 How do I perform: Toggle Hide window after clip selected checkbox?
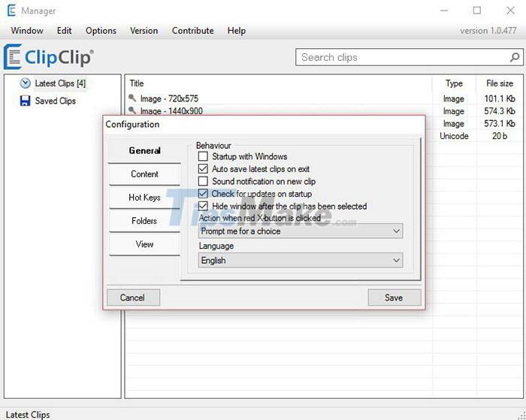pyautogui.click(x=203, y=206)
